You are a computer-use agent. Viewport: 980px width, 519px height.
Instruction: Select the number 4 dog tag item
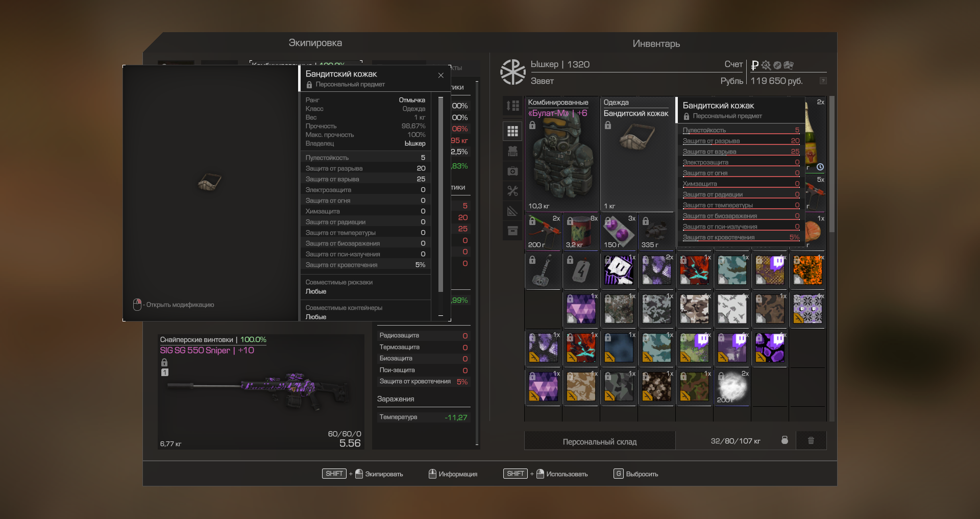click(x=581, y=271)
